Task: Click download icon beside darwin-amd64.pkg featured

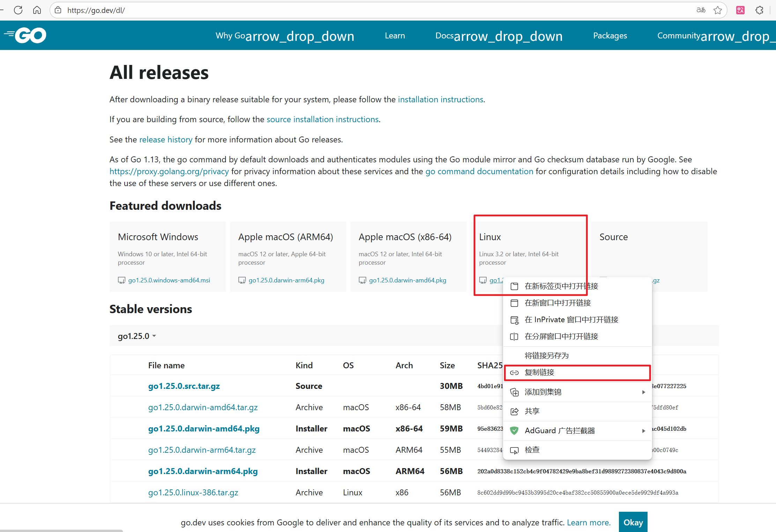Action: coord(362,280)
